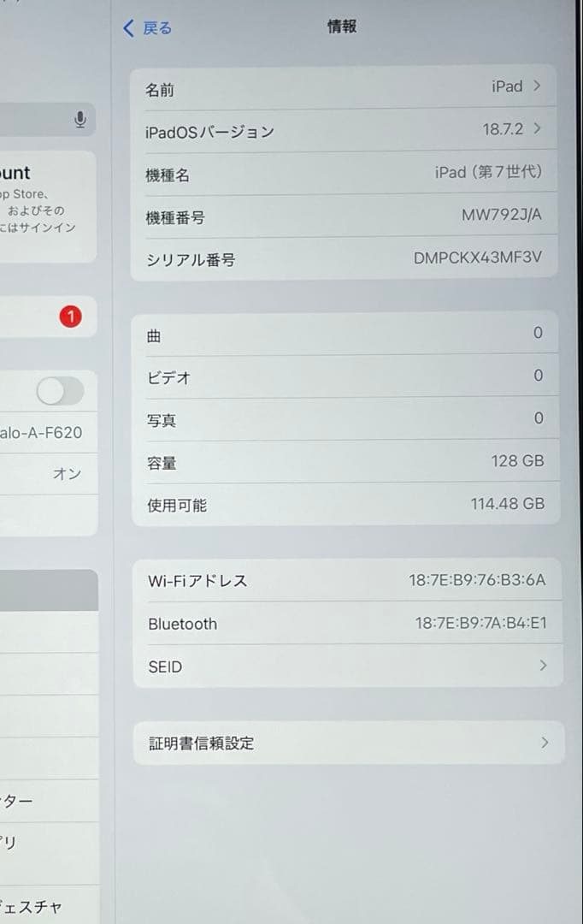Tap the シリアル番号 label
The width and height of the screenshot is (583, 924).
pyautogui.click(x=191, y=260)
